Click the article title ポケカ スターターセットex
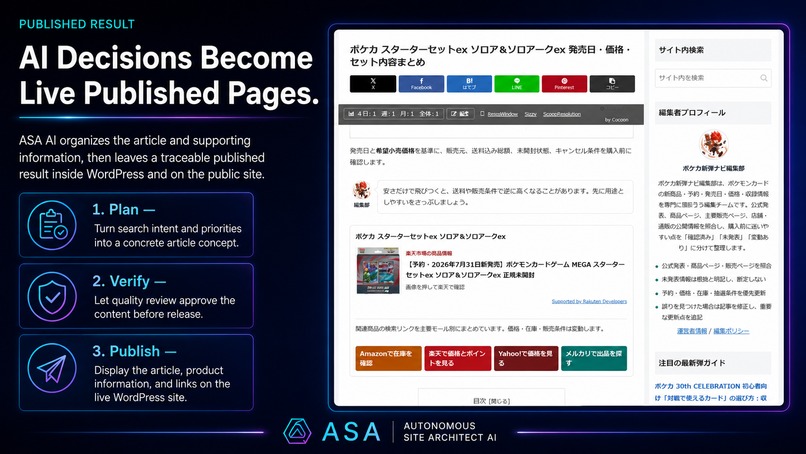The width and height of the screenshot is (806, 454). pyautogui.click(x=490, y=56)
